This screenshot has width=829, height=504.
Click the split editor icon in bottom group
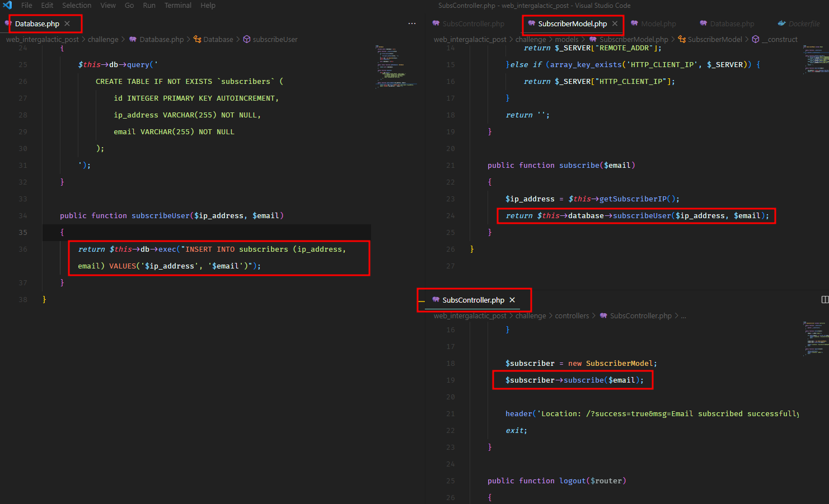pos(825,300)
